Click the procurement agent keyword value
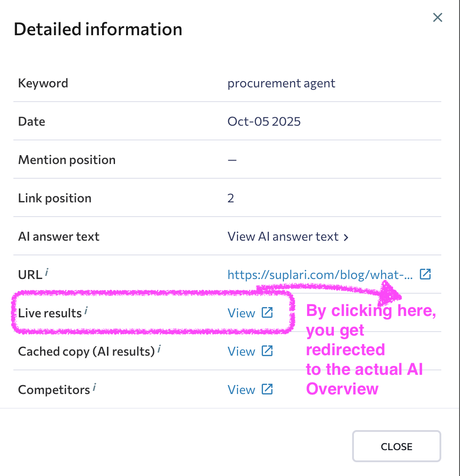Image resolution: width=460 pixels, height=476 pixels. coord(281,83)
